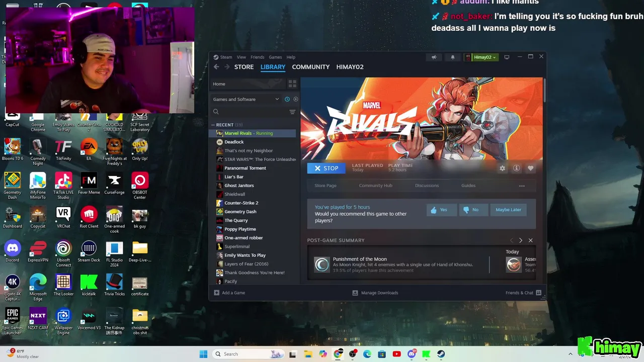Open TikTok LIVE Studio desktop icon
The width and height of the screenshot is (644, 362).
point(63,186)
